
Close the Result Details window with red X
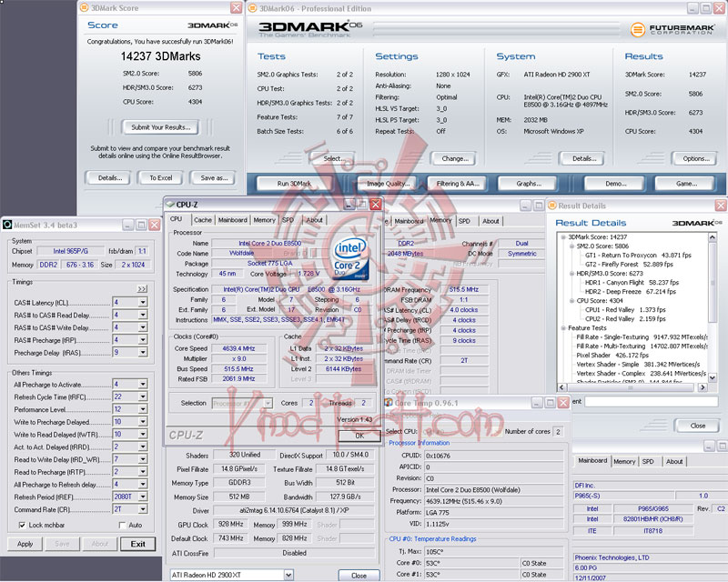721,206
